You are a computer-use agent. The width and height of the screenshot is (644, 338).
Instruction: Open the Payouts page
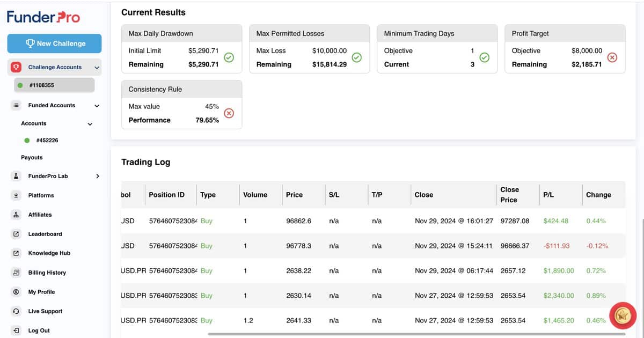[x=32, y=158]
